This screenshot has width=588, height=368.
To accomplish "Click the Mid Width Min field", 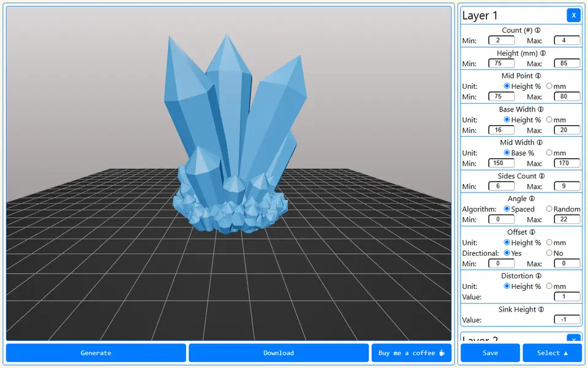I will point(502,163).
